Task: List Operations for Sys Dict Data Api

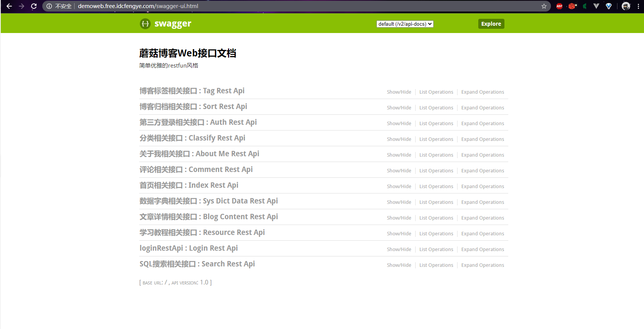Action: 436,202
